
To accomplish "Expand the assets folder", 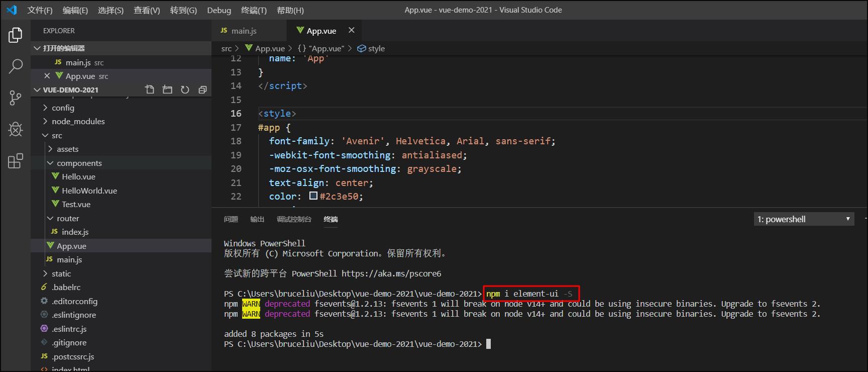I will 50,149.
